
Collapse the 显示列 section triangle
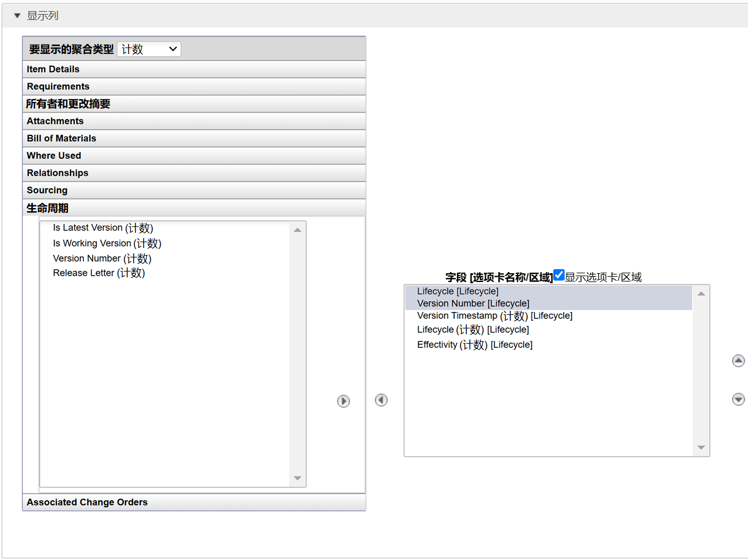[17, 16]
